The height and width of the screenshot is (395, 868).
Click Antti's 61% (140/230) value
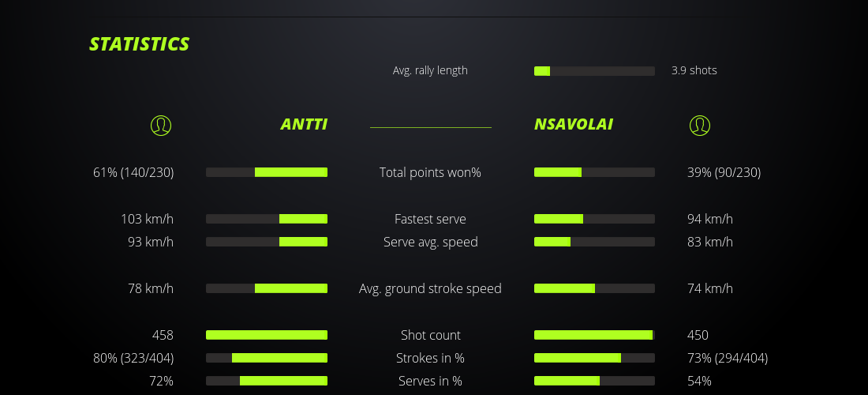133,172
